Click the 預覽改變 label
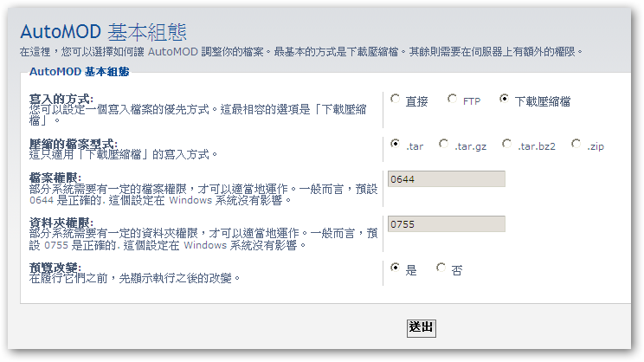This screenshot has height=362, width=644. point(55,267)
